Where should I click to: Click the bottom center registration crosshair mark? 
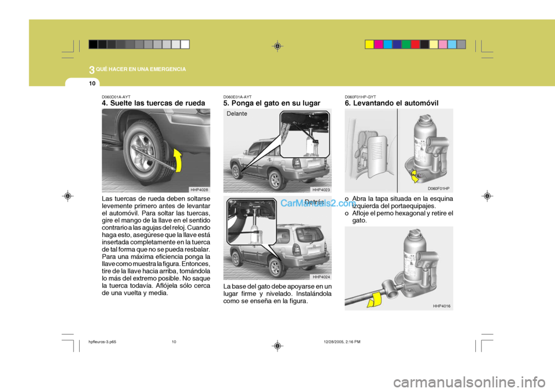click(277, 346)
